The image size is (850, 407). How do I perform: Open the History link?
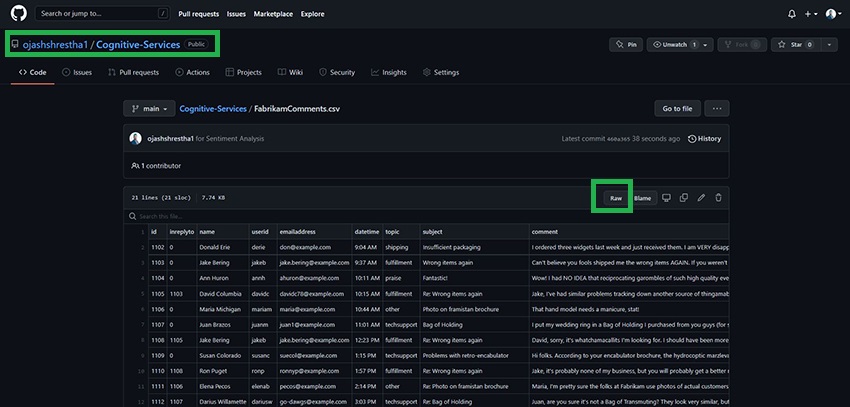coord(704,139)
